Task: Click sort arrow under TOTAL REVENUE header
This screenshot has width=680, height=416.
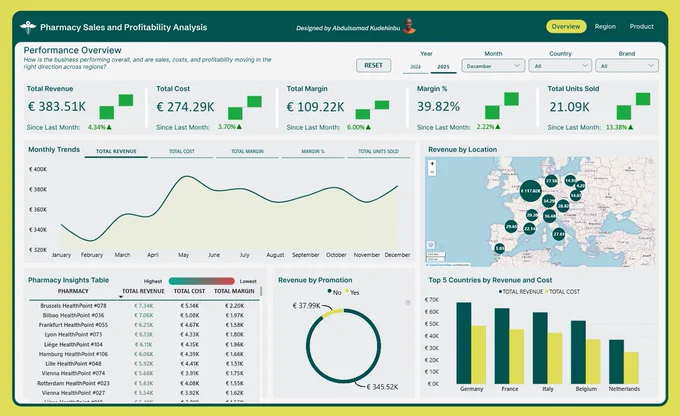Action: pos(121,297)
